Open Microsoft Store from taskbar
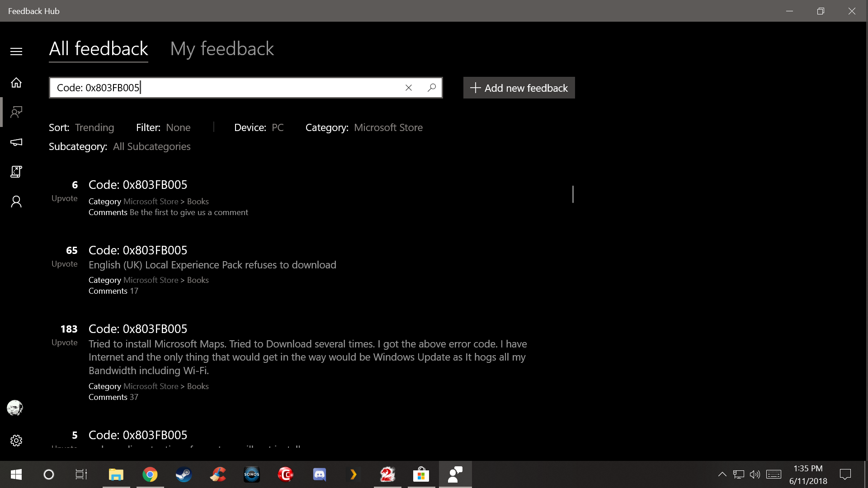The width and height of the screenshot is (868, 488). pos(421,474)
